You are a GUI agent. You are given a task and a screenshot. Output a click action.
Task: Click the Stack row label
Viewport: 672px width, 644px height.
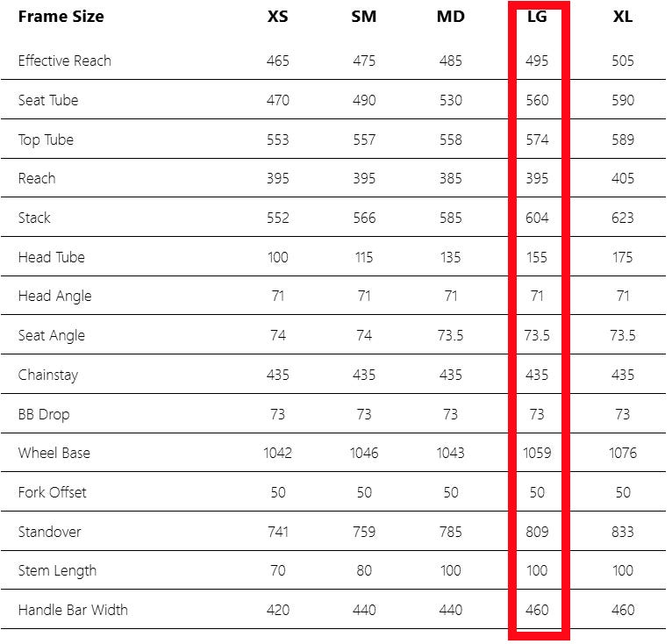(34, 218)
